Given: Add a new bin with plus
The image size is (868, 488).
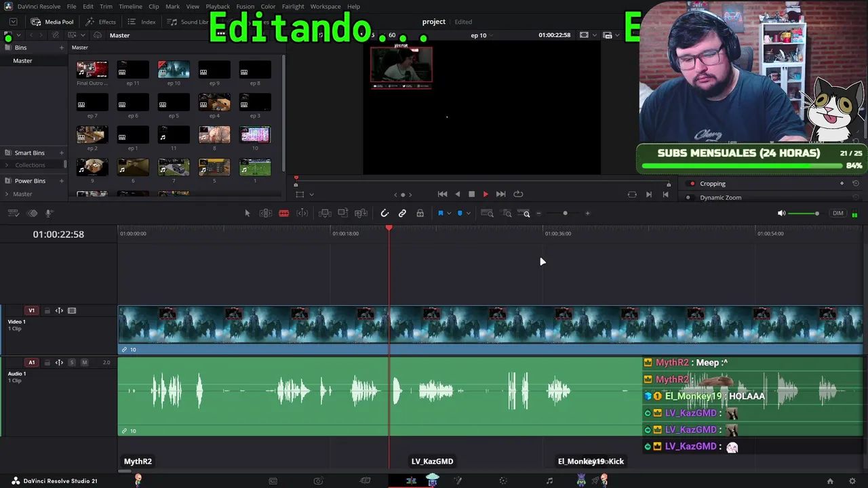Looking at the screenshot, I should point(62,48).
